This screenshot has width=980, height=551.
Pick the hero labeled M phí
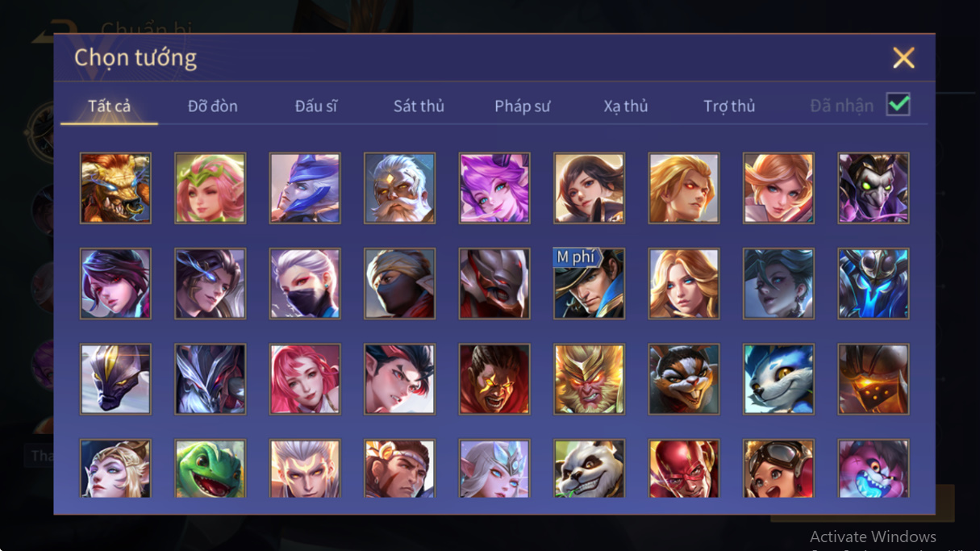click(x=589, y=283)
